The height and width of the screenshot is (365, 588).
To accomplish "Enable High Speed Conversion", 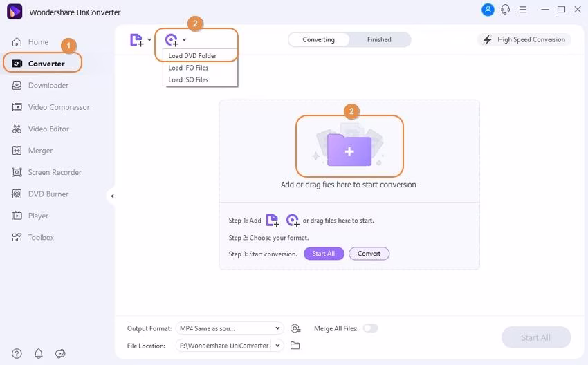I will (x=524, y=40).
